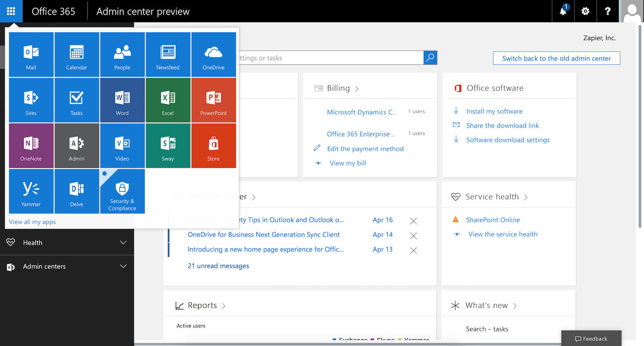Launch the OneDrive tile

pyautogui.click(x=213, y=55)
